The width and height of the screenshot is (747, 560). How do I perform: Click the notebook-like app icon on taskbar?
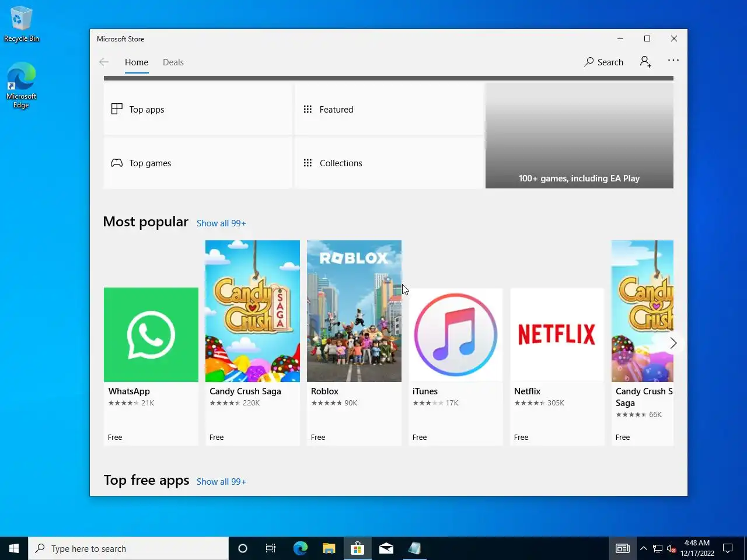pyautogui.click(x=414, y=548)
